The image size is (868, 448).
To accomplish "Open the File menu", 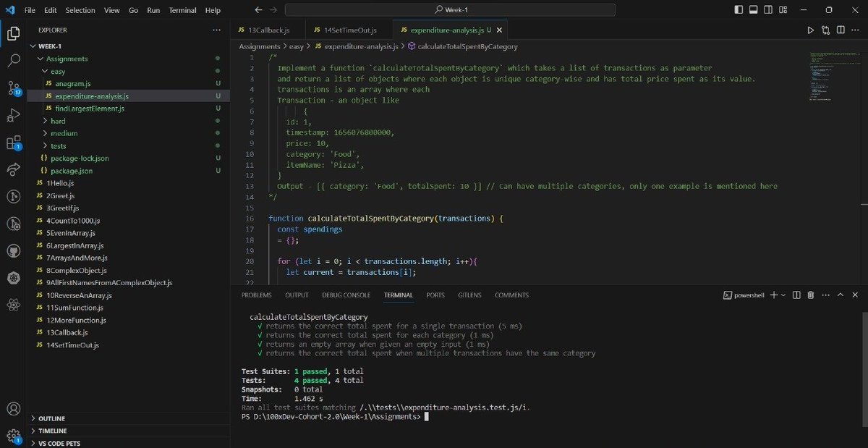I will (30, 10).
